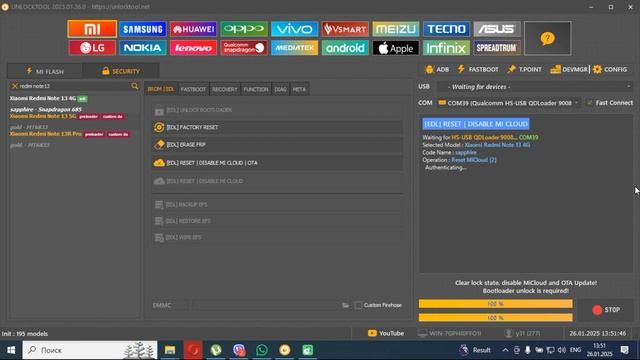
Task: Open the ADB tool
Action: [x=437, y=70]
